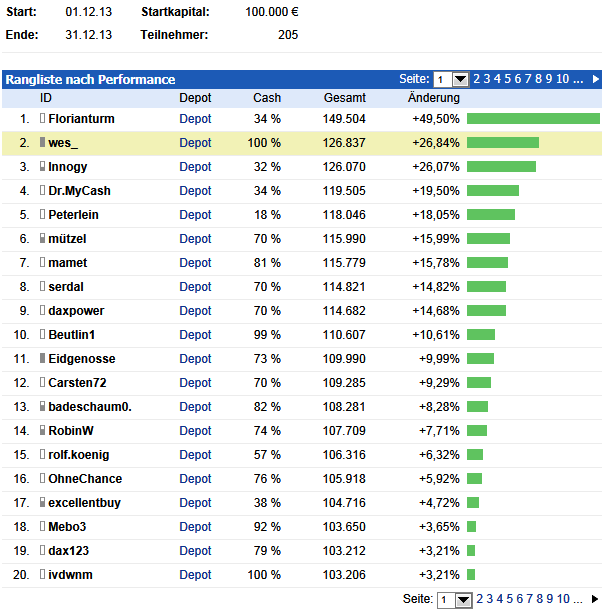Screen dimensions: 605x612
Task: Open the Depot link for Florianturm
Action: tap(195, 119)
